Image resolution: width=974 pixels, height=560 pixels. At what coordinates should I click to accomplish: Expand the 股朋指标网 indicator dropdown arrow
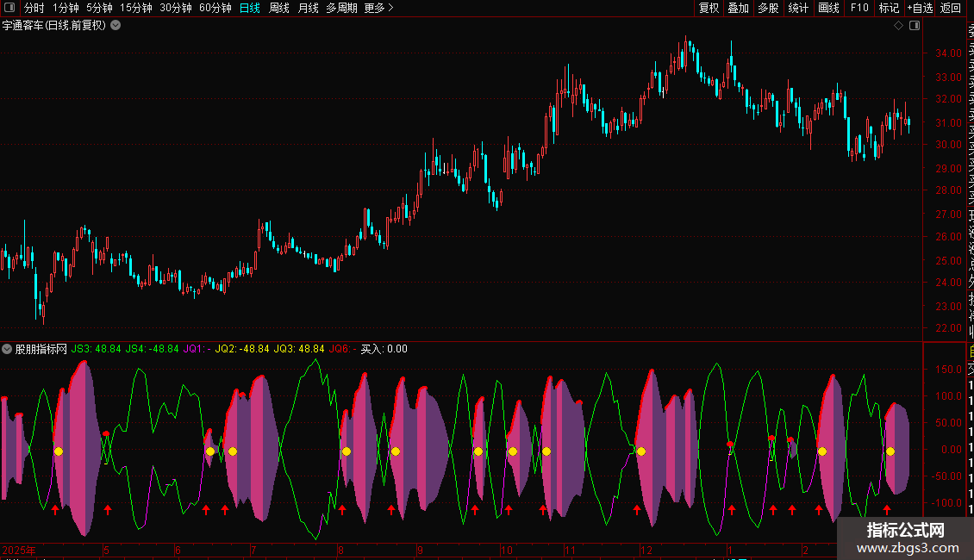pyautogui.click(x=7, y=349)
